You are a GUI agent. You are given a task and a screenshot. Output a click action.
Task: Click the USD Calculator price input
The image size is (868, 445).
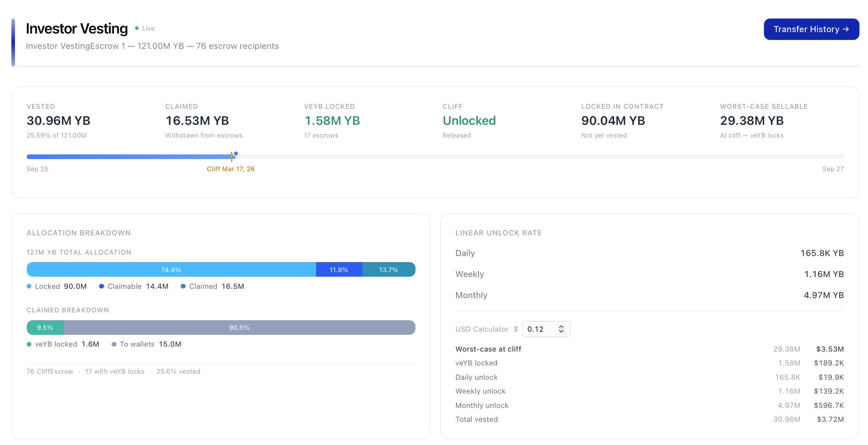(541, 329)
